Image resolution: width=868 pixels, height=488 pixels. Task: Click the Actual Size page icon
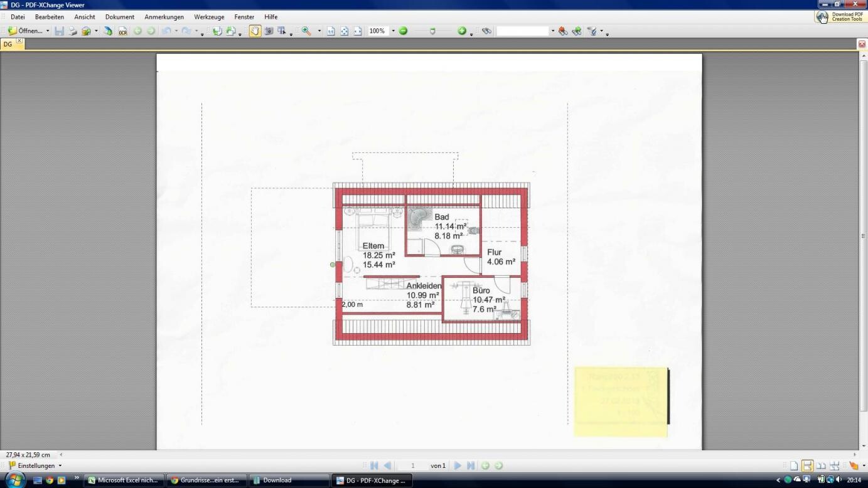point(331,31)
